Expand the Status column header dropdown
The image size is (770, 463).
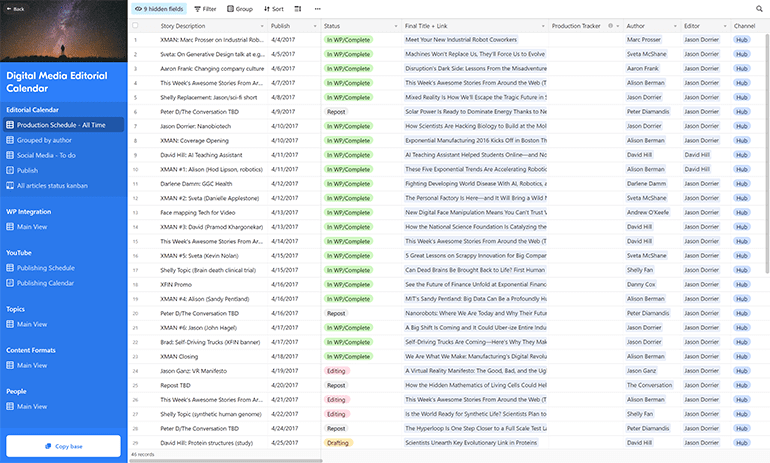pos(396,25)
